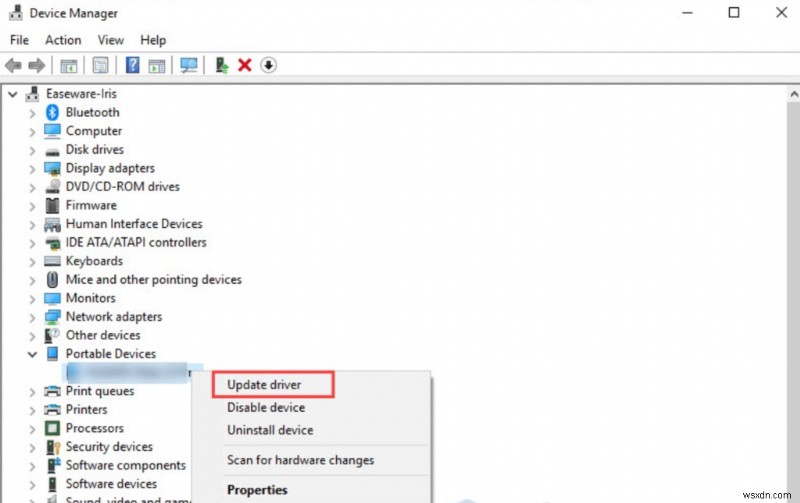
Task: Open the View menu
Action: (111, 40)
